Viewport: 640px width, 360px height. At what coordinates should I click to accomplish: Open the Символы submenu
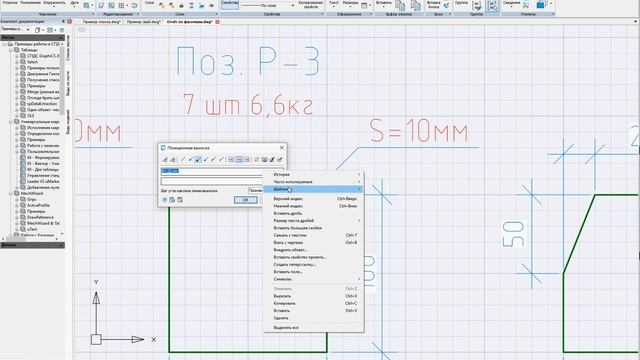[313, 279]
